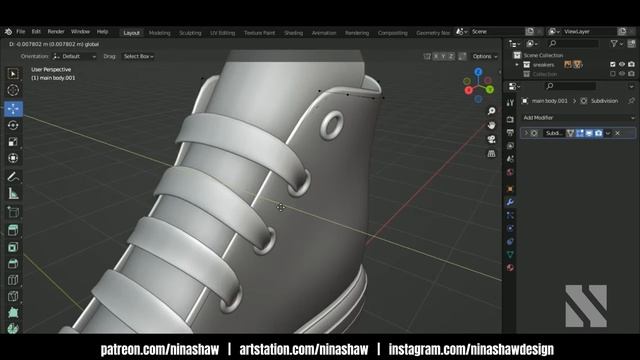This screenshot has height=360, width=640.
Task: Toggle X axis mirror button
Action: (x=436, y=56)
